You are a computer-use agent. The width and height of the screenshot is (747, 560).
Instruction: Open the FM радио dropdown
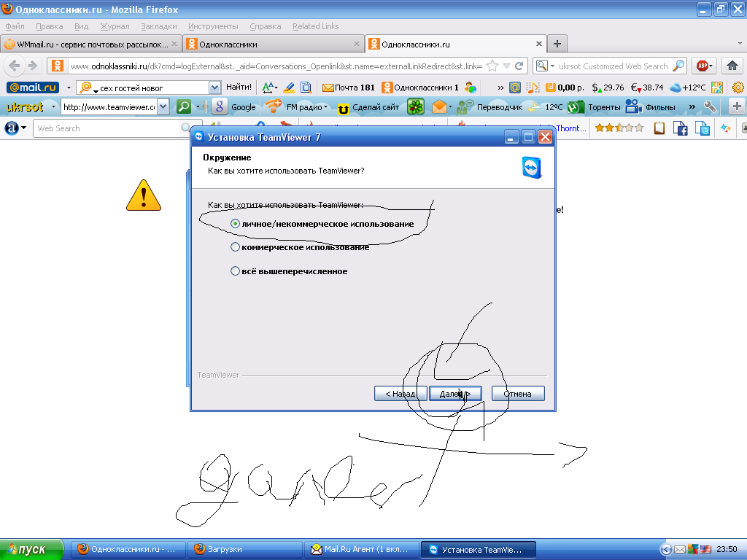296,106
